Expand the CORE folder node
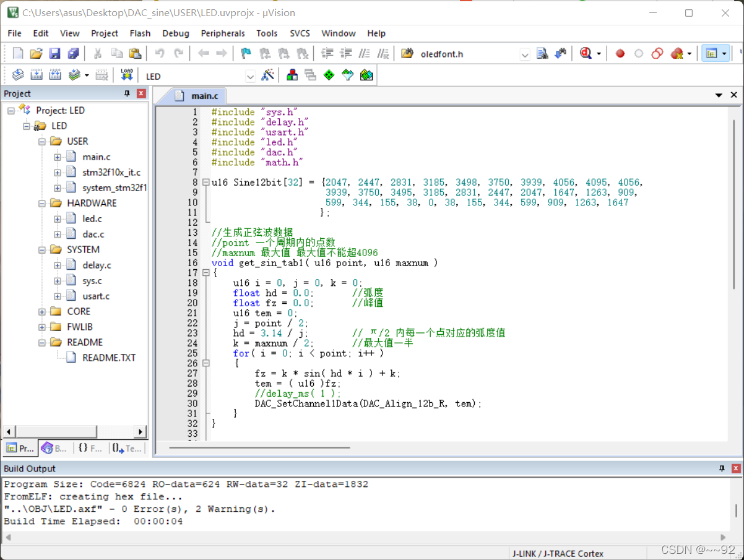 [x=42, y=311]
